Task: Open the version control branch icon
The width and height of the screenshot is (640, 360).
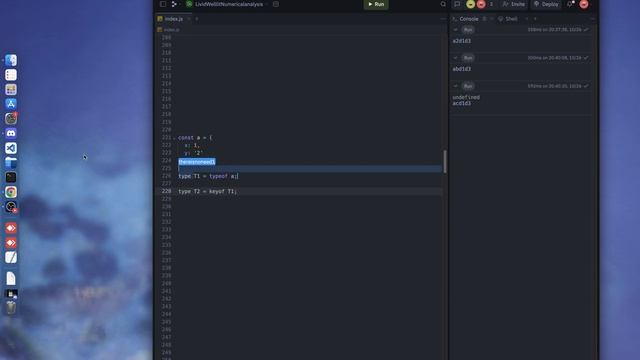Action: pos(174,4)
